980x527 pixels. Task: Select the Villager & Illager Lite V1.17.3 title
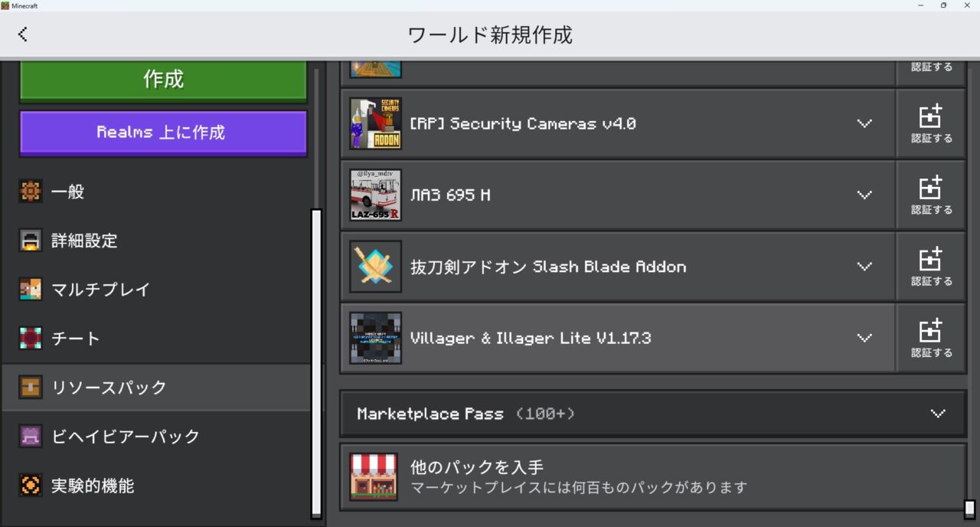531,338
